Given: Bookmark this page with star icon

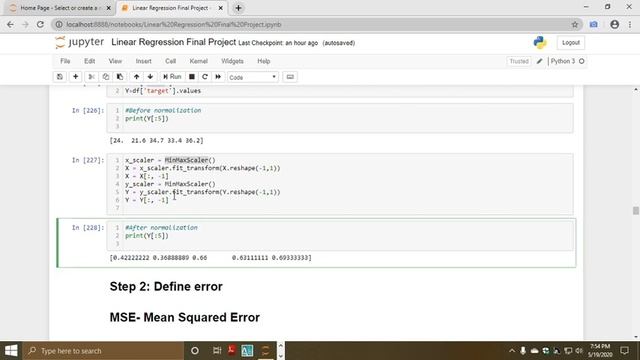Looking at the screenshot, I should 575,24.
